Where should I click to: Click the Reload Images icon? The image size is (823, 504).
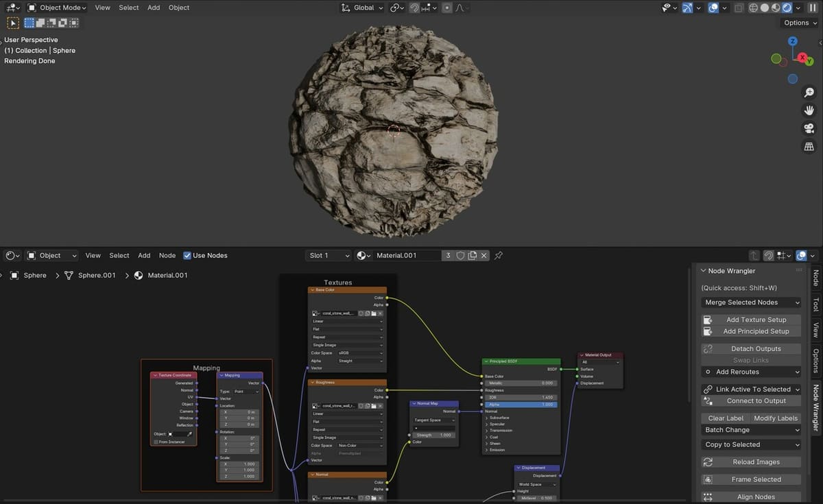[708, 462]
